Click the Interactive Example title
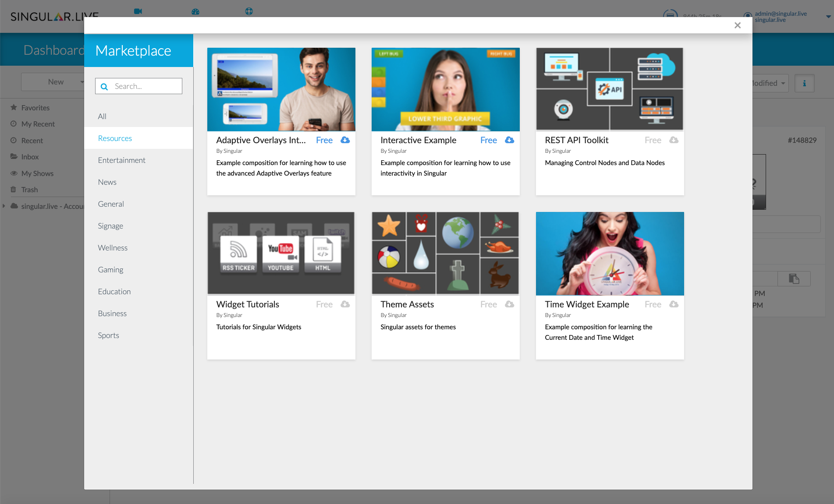834x504 pixels. click(419, 140)
